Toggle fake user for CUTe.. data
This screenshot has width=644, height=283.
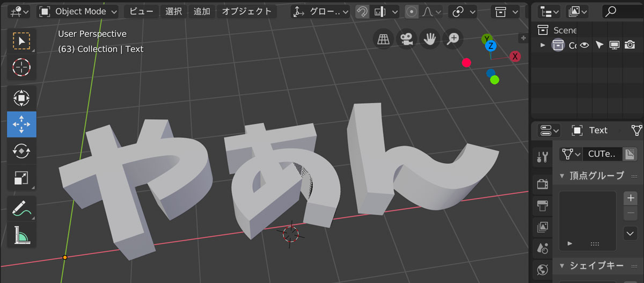point(630,154)
